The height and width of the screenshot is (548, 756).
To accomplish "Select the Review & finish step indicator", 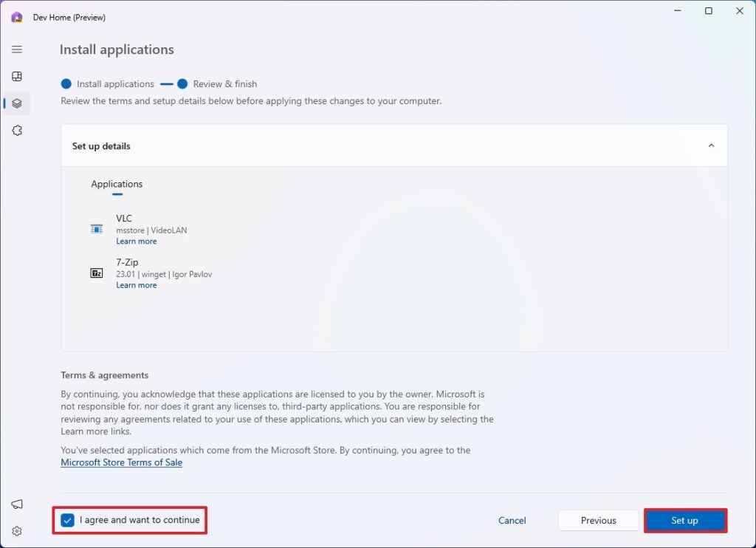I will tap(183, 83).
